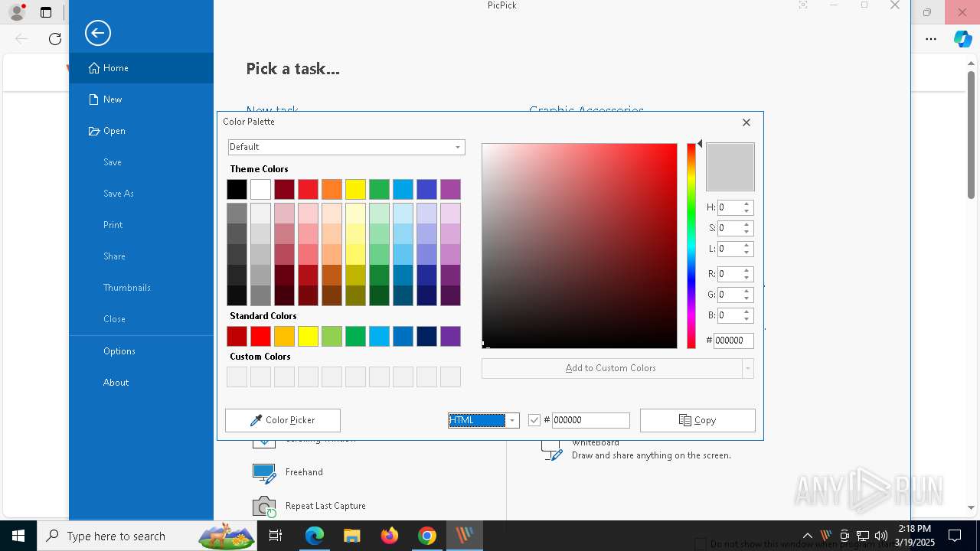Click inside the saturation gradient square

pos(580,246)
